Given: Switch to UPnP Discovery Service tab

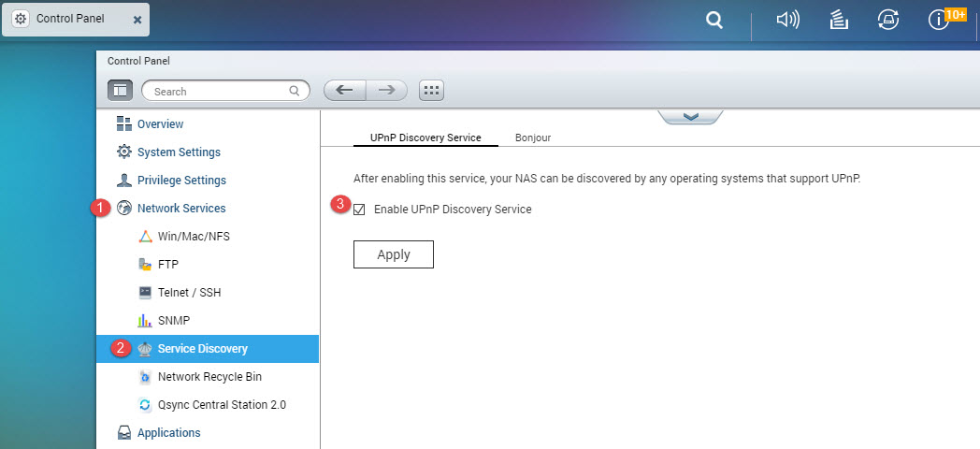Looking at the screenshot, I should point(425,138).
